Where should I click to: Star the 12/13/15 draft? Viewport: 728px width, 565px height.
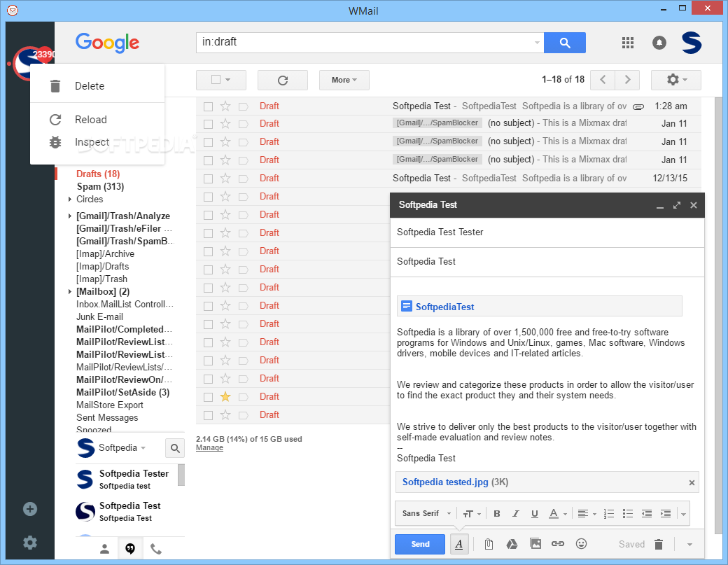pos(225,179)
